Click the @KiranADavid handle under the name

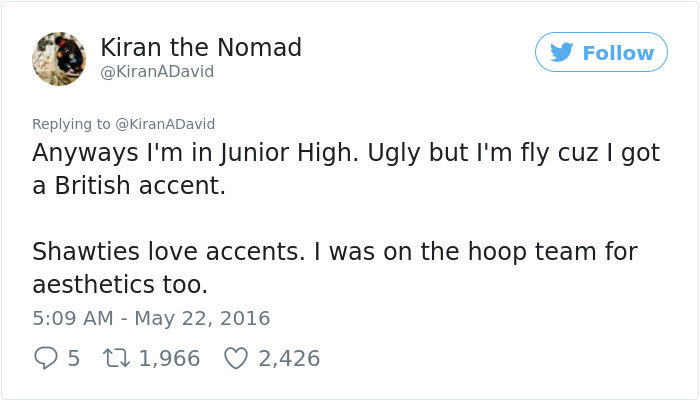pyautogui.click(x=157, y=72)
